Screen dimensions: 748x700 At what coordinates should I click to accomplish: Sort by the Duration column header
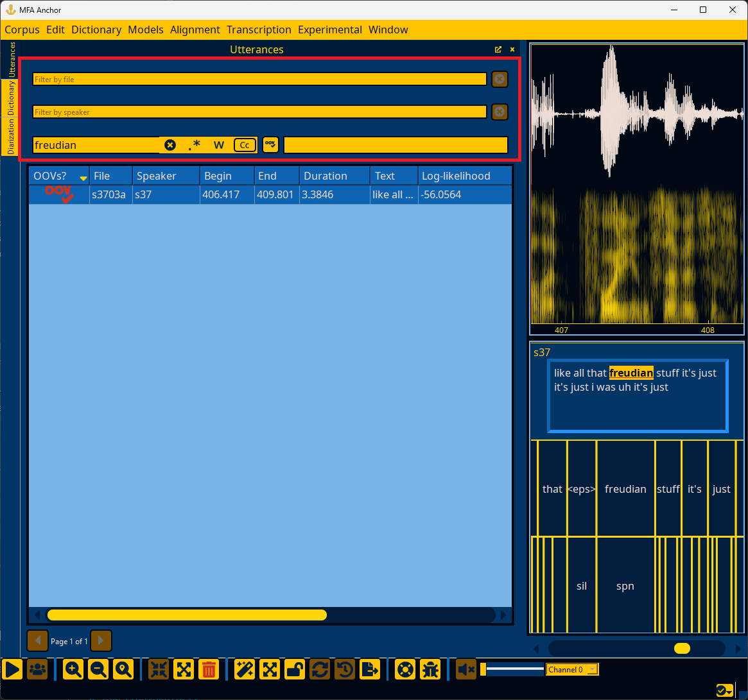click(x=335, y=176)
